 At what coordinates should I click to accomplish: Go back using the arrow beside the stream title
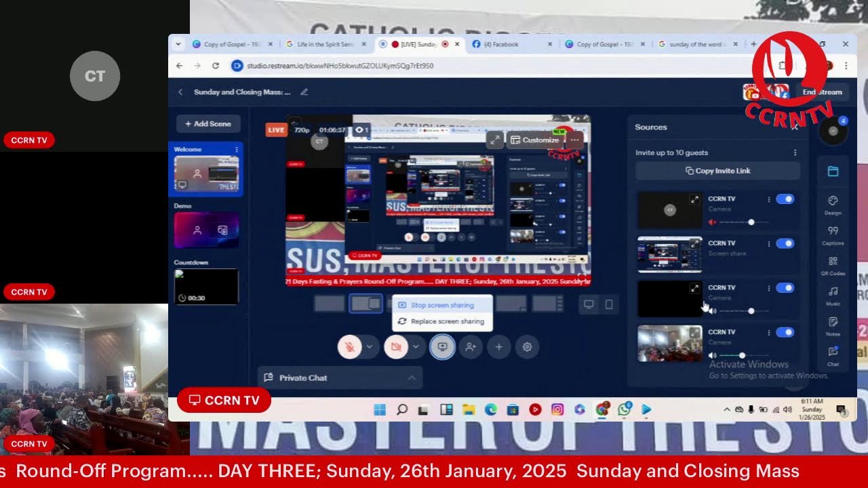click(x=180, y=92)
